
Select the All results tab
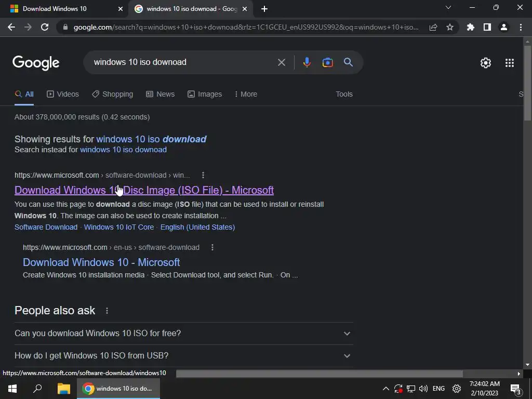(x=24, y=95)
